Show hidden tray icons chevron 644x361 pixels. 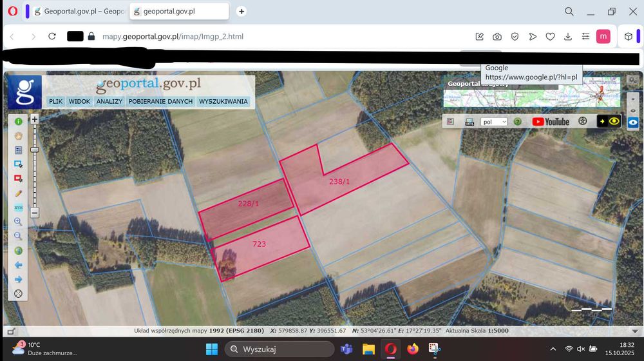click(553, 349)
